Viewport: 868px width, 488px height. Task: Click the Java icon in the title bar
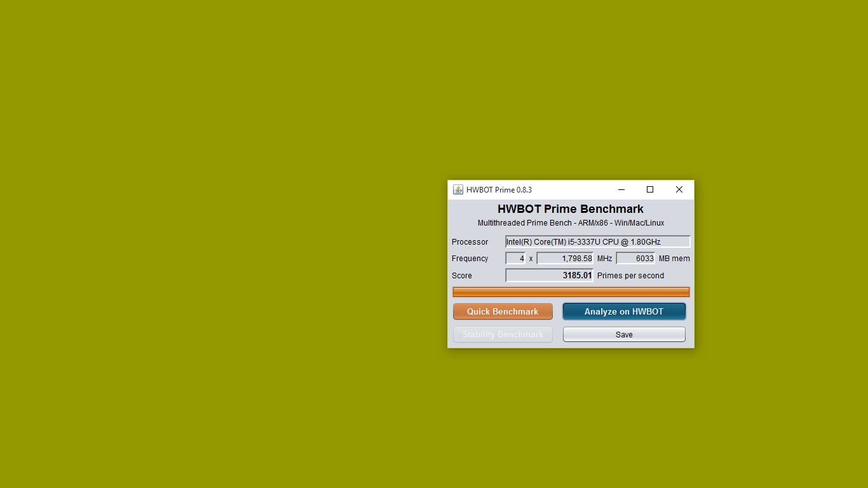[x=458, y=189]
